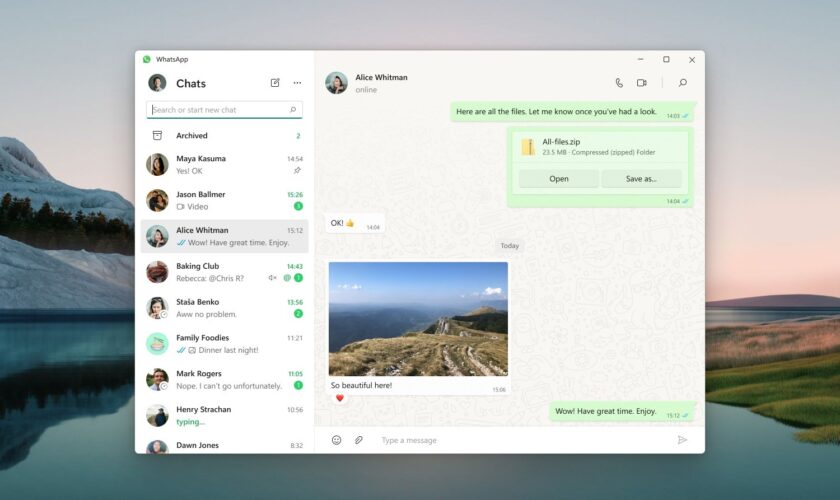The width and height of the screenshot is (840, 500).
Task: Open the emoji picker
Action: 336,440
